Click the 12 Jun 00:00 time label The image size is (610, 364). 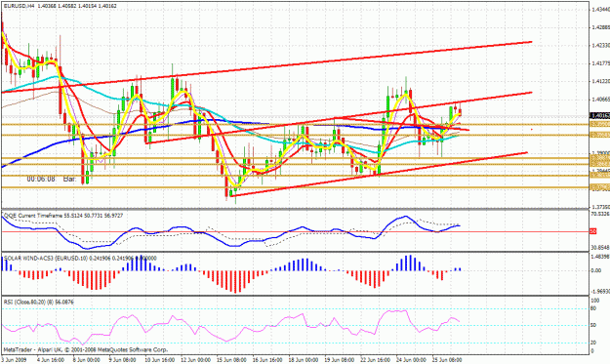coord(195,360)
